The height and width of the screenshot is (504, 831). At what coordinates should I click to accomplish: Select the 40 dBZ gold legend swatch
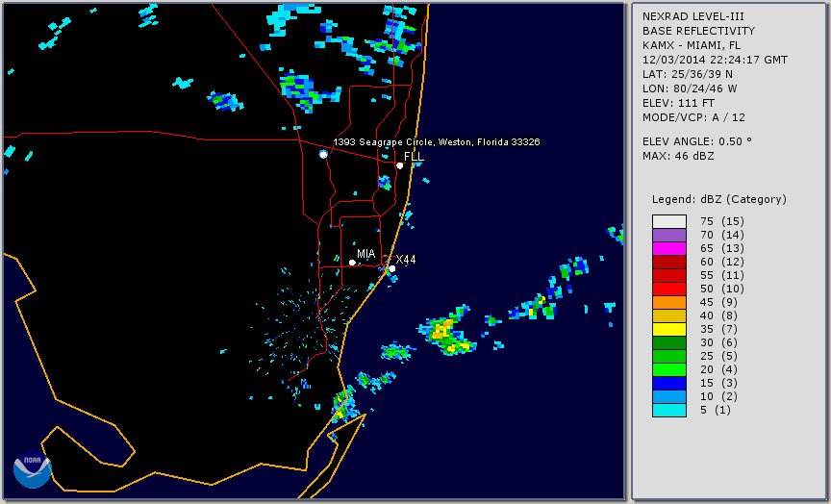point(668,315)
